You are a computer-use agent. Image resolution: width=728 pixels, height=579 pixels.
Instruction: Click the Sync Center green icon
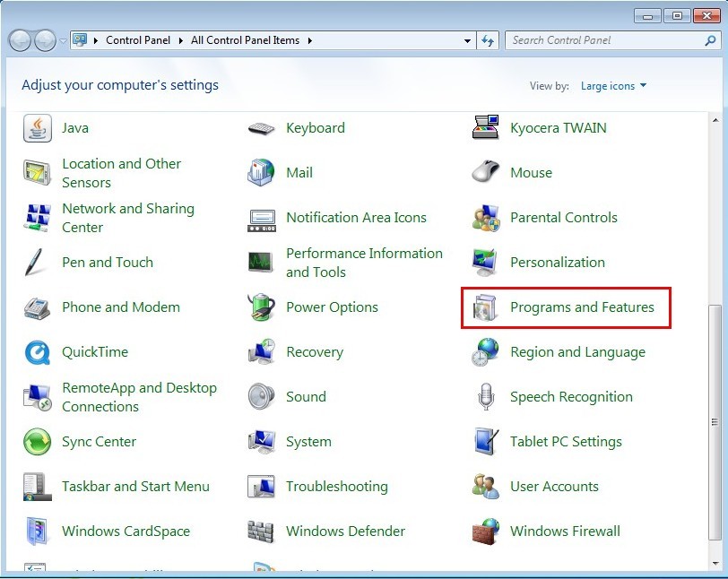[x=38, y=442]
